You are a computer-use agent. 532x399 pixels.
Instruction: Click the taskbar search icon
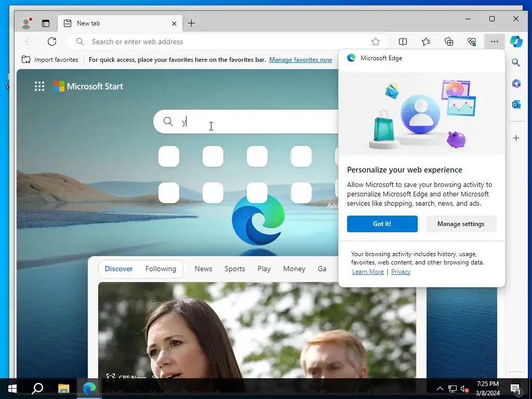[x=37, y=389]
